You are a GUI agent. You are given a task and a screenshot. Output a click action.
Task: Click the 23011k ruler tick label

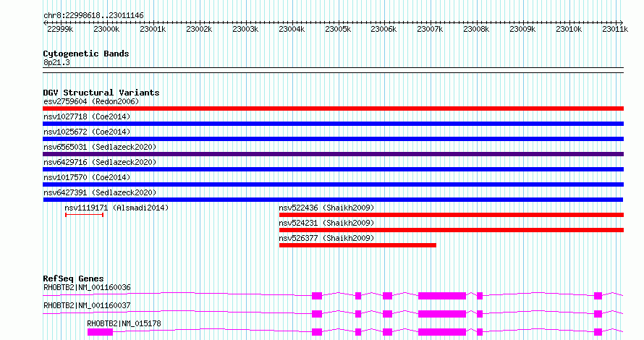click(615, 29)
